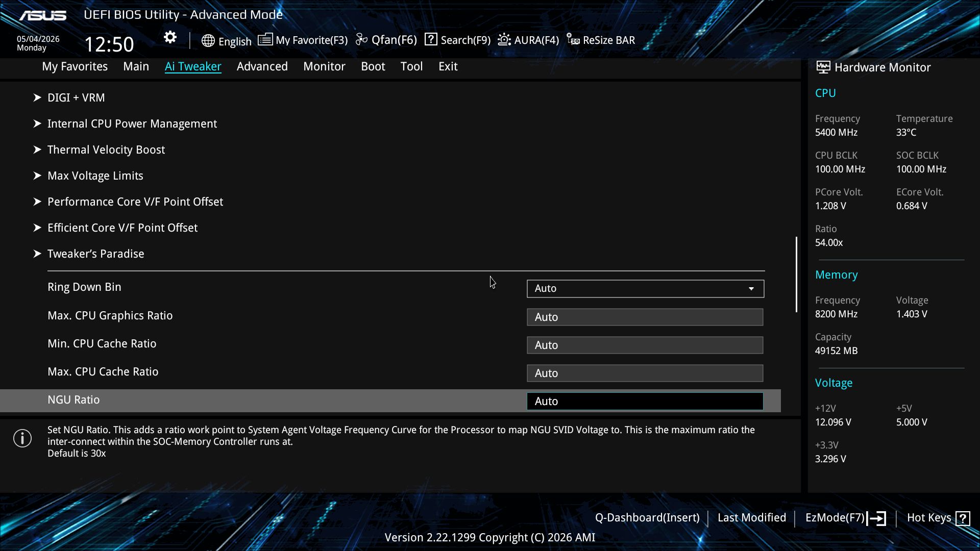Click the Hardware Monitor icon
The image size is (980, 551).
tap(823, 67)
